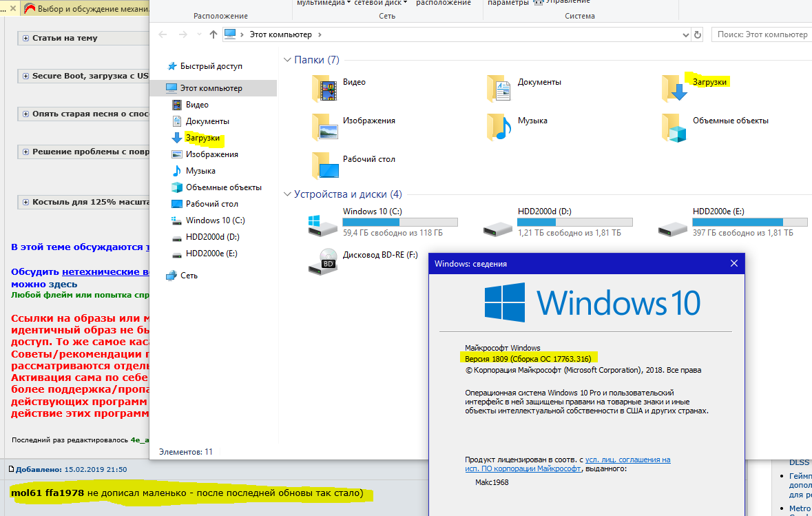Refresh the Этот компьютер view

(x=698, y=34)
